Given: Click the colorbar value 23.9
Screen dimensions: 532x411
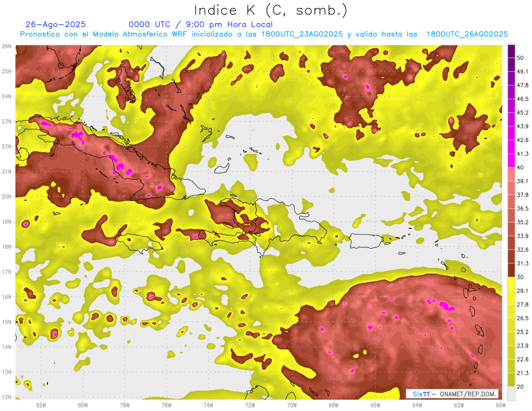Looking at the screenshot, I should pos(523,346).
